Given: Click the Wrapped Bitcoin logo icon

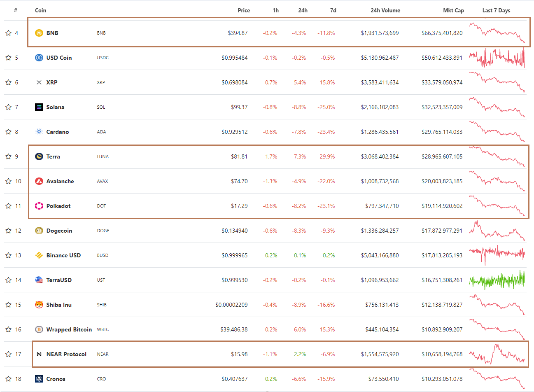Looking at the screenshot, I should (39, 329).
